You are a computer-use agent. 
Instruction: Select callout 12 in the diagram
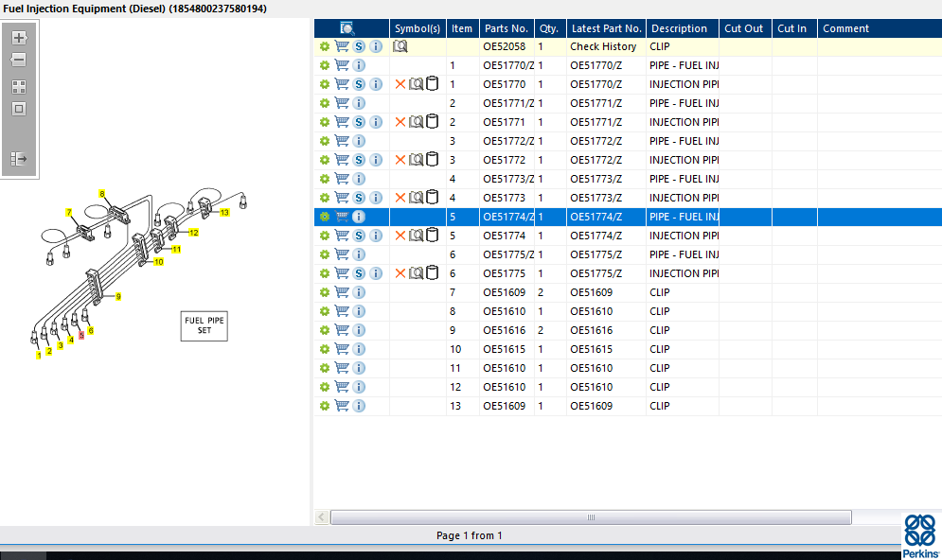pyautogui.click(x=193, y=233)
